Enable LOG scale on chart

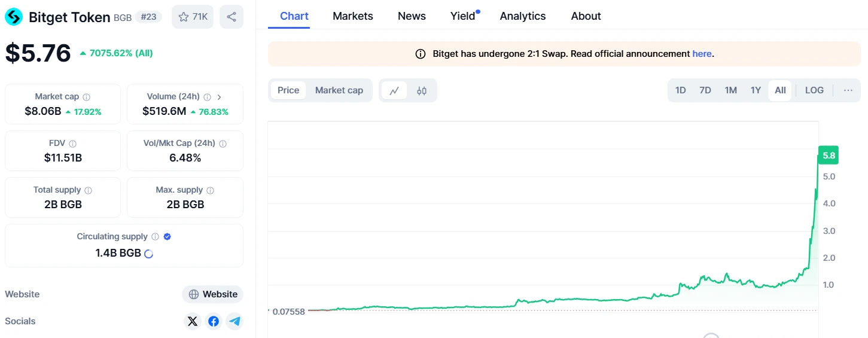[x=814, y=90]
